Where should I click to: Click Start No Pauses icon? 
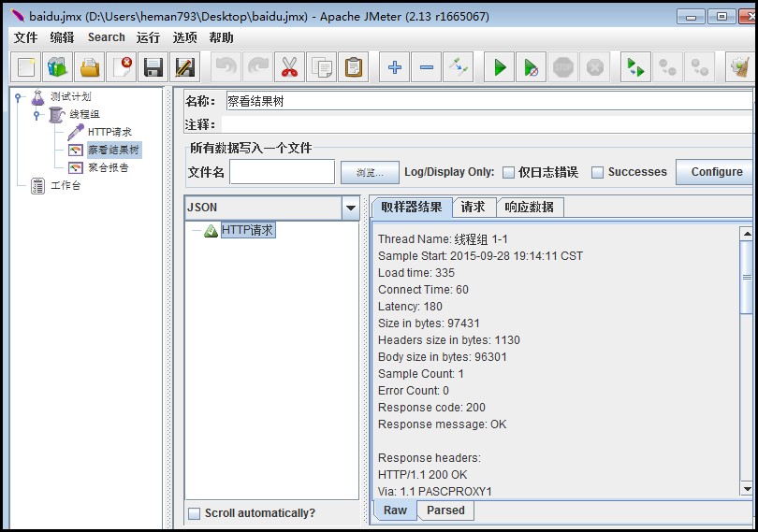click(x=532, y=67)
